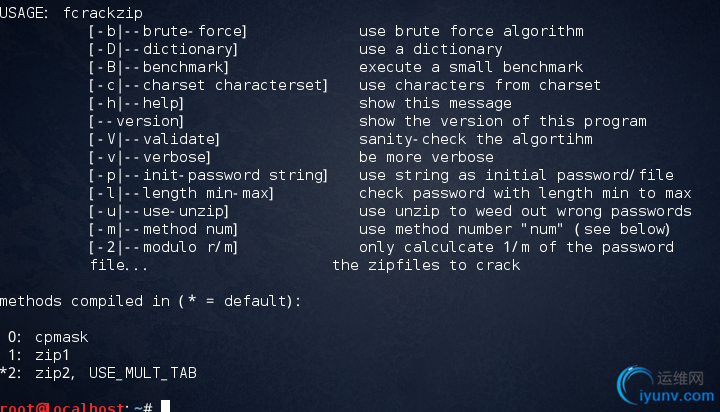The width and height of the screenshot is (720, 412).
Task: Click the --verbose option text
Action: coord(149,157)
